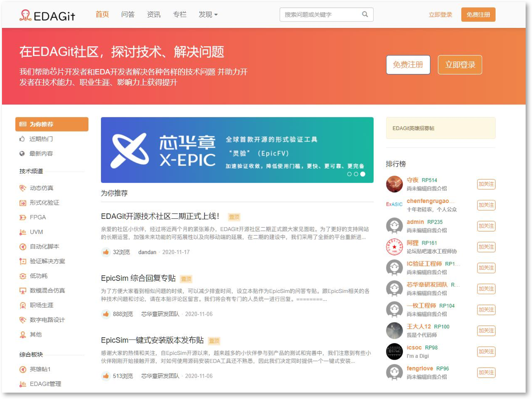Select the first carousel dot
The height and width of the screenshot is (399, 532).
[x=349, y=174]
